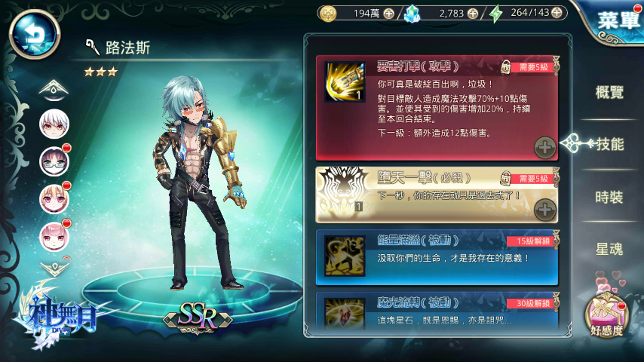
Task: Tap the back arrow button
Action: pyautogui.click(x=35, y=35)
